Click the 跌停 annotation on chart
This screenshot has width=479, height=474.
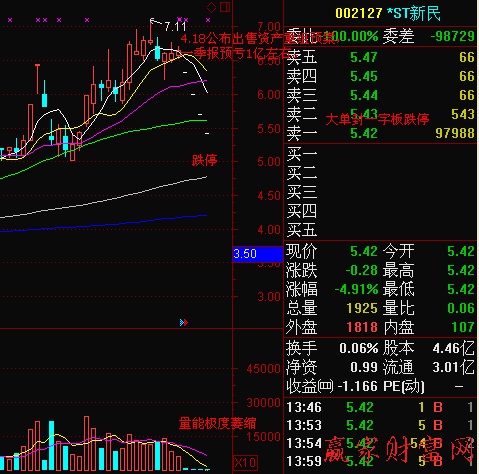pyautogui.click(x=204, y=160)
